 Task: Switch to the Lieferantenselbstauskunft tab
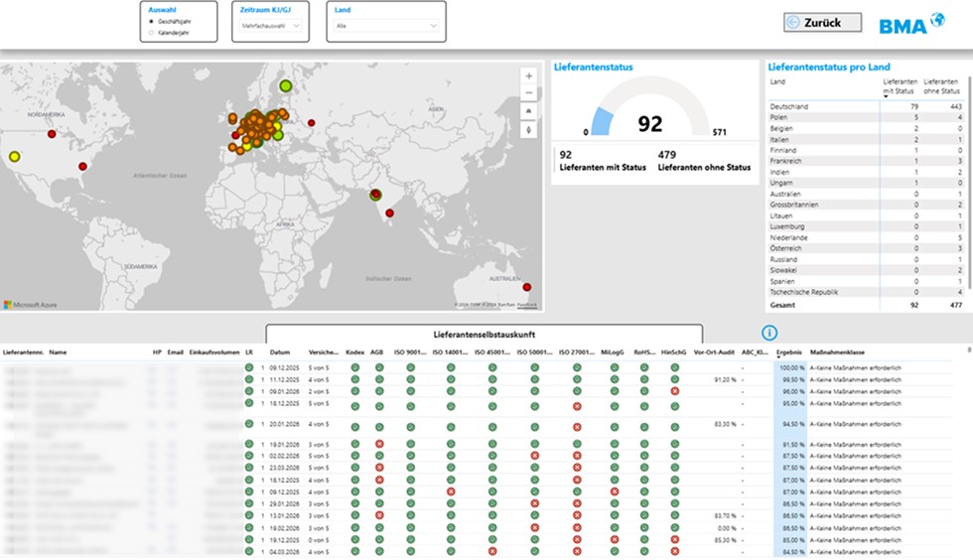pyautogui.click(x=485, y=334)
